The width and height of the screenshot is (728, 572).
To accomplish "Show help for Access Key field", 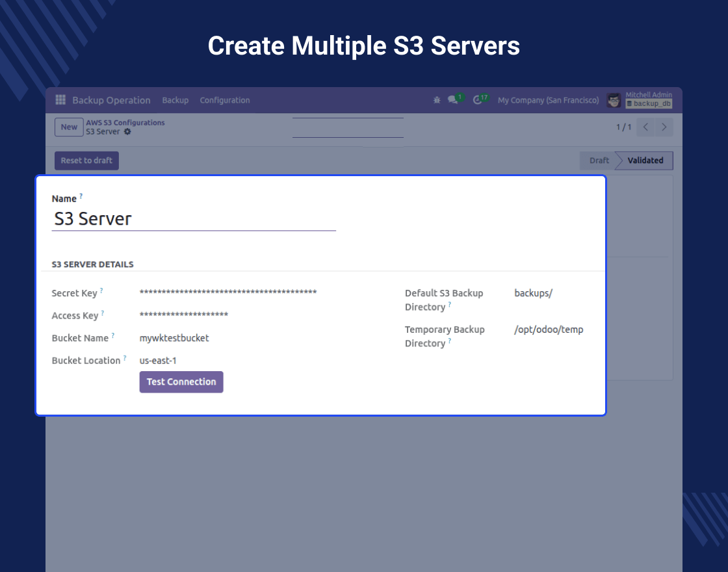I will tap(102, 313).
